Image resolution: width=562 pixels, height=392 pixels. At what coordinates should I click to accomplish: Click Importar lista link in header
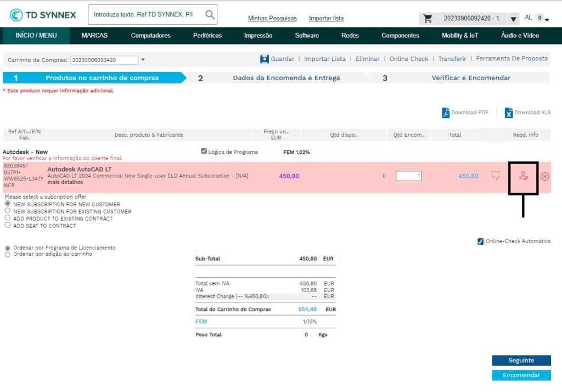coord(326,18)
